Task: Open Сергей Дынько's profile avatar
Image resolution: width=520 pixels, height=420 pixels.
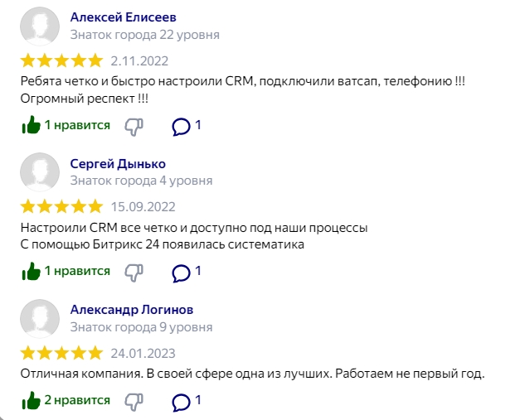Action: [40, 172]
